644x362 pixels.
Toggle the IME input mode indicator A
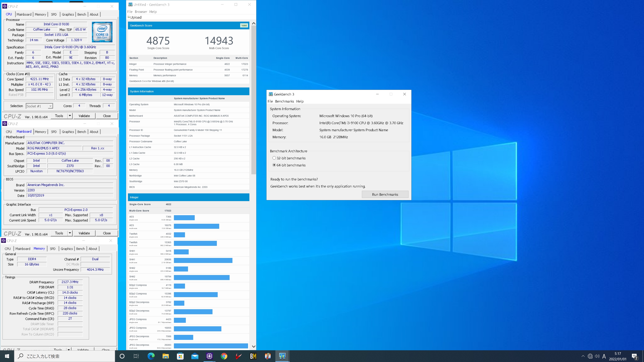[604, 356]
